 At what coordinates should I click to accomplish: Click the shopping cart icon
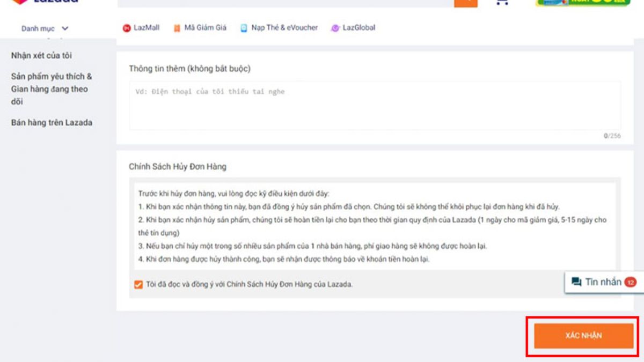click(501, 4)
